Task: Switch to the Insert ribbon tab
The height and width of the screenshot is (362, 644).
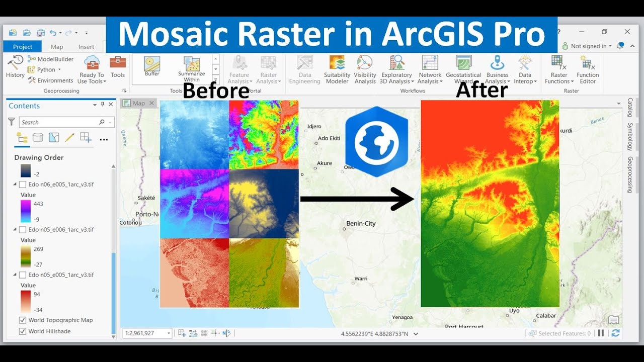Action: point(86,47)
